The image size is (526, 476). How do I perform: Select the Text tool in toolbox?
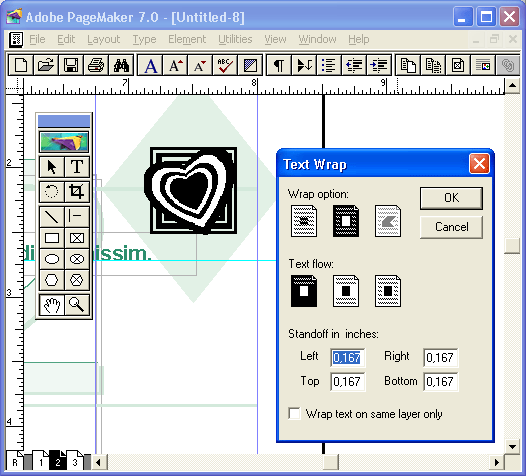tap(77, 167)
